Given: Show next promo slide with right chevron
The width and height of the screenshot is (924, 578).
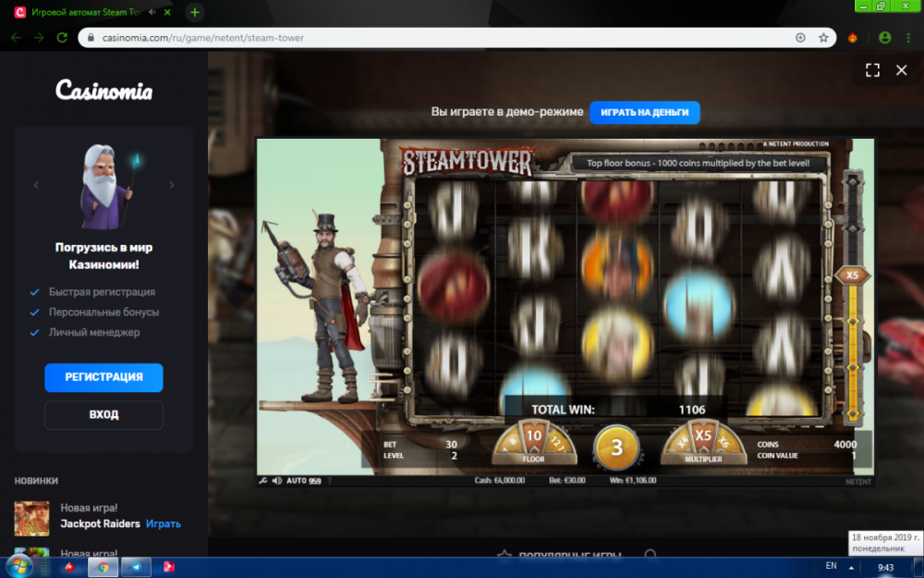Looking at the screenshot, I should click(x=171, y=185).
